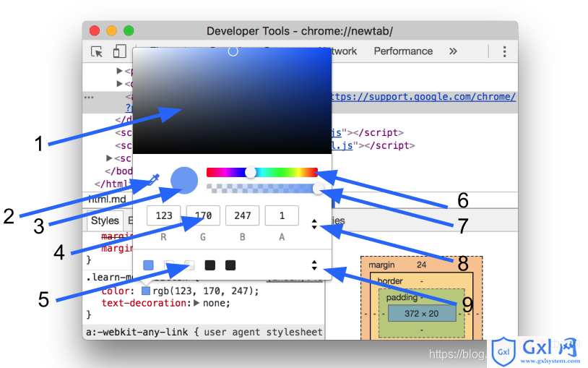Click the color swatch beside rgb(123, 170, 247)
The height and width of the screenshot is (368, 588).
pyautogui.click(x=146, y=291)
